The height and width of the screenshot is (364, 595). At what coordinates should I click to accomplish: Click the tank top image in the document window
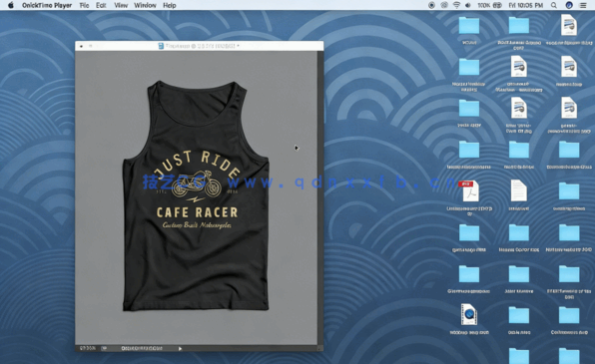click(196, 195)
